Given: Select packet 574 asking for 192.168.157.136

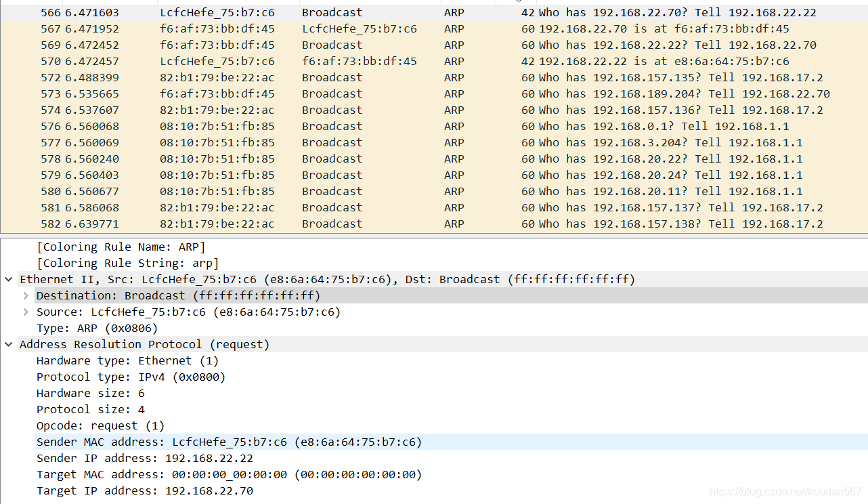Looking at the screenshot, I should point(434,110).
